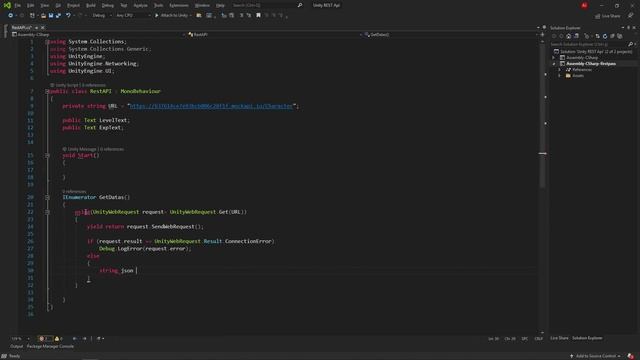Click the feedback icon beside Live Share
The width and height of the screenshot is (640, 360).
[x=631, y=16]
